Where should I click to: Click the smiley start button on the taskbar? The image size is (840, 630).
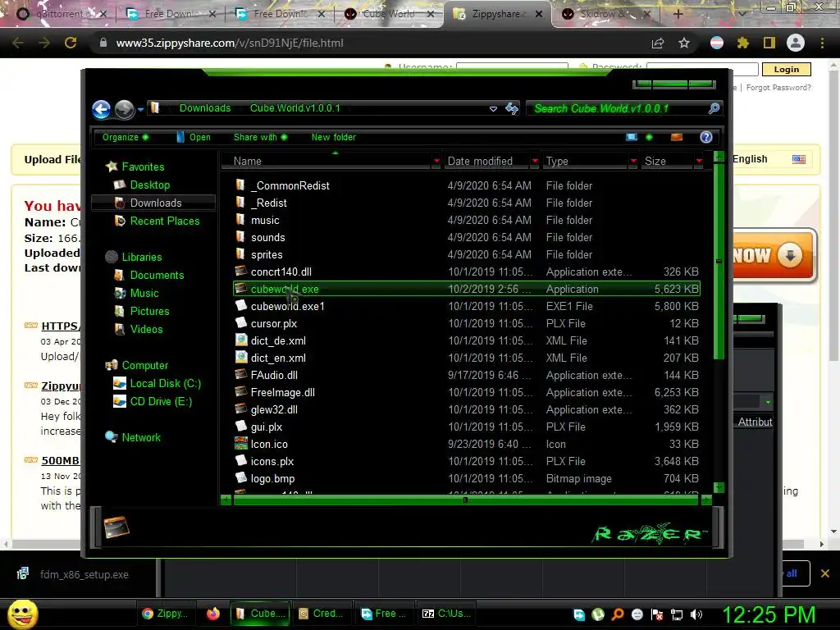coord(22,614)
